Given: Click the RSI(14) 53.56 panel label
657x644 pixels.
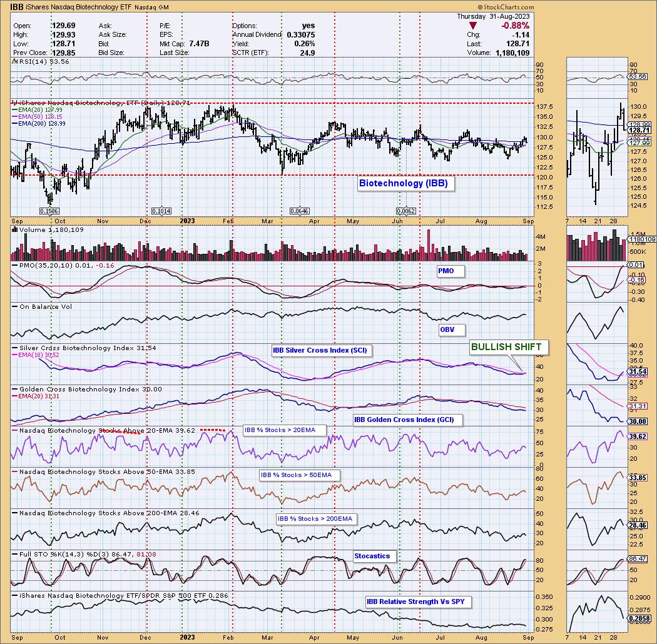Looking at the screenshot, I should pos(44,61).
